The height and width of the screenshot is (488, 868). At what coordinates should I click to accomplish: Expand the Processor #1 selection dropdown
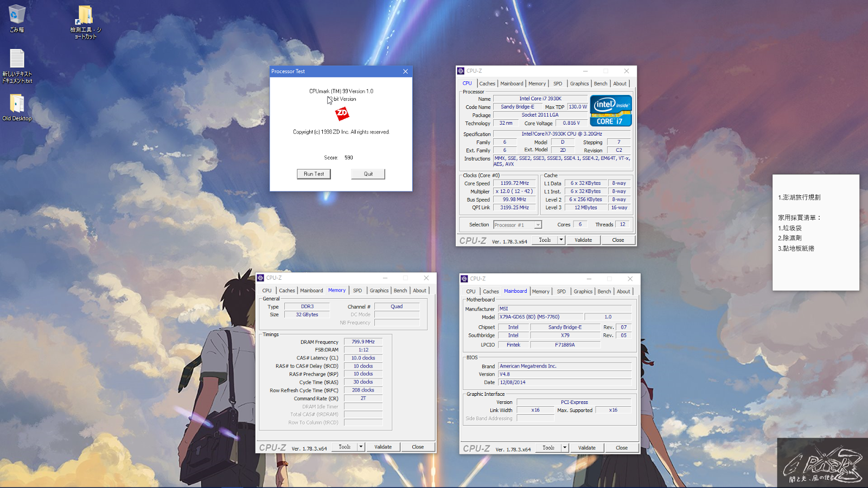click(538, 225)
